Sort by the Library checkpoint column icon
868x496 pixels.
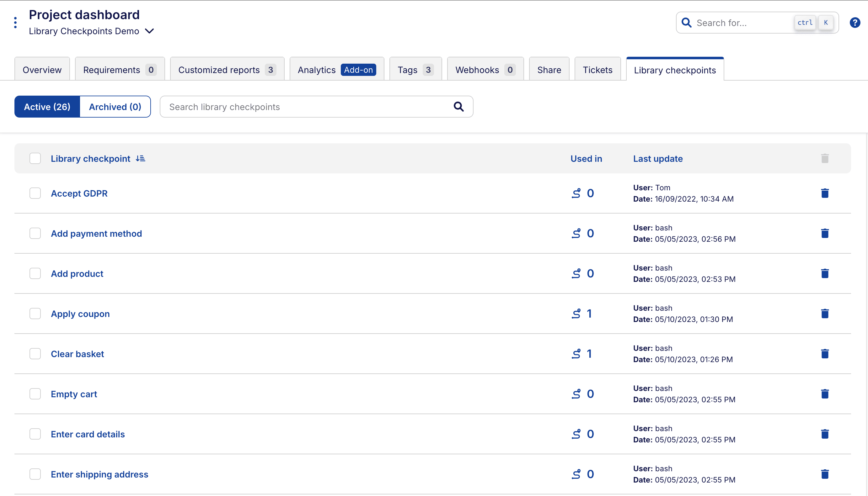click(140, 158)
